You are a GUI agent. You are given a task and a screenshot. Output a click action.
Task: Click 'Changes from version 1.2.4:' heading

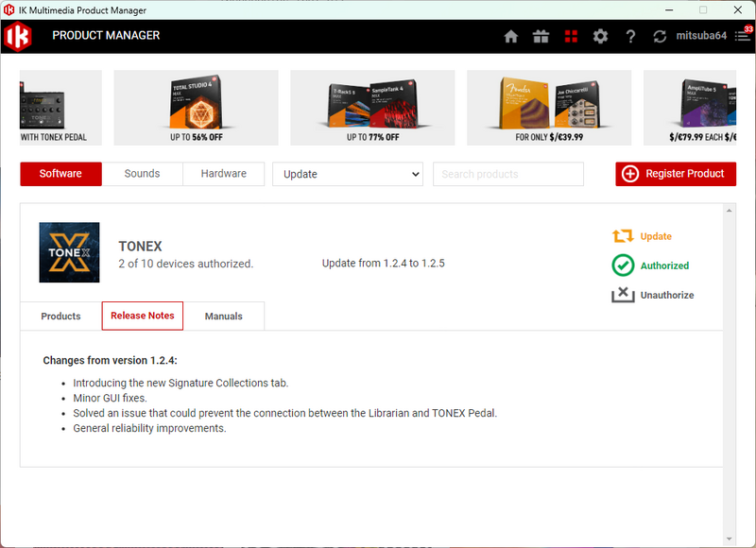110,361
